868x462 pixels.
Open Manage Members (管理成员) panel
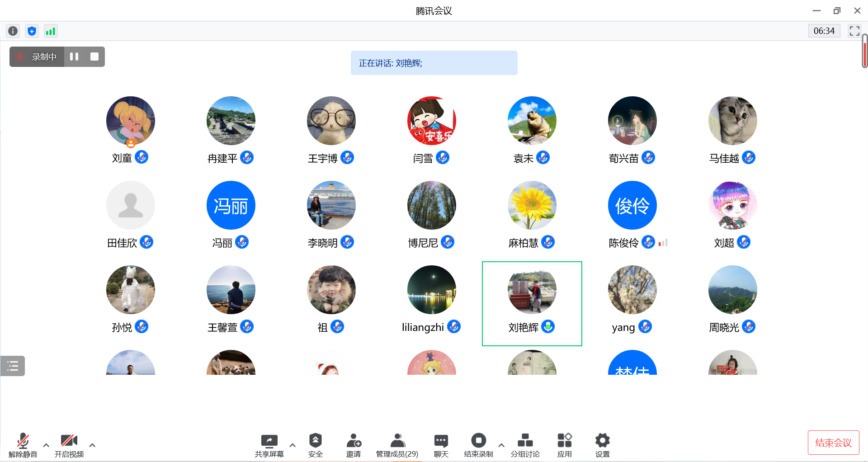[397, 445]
